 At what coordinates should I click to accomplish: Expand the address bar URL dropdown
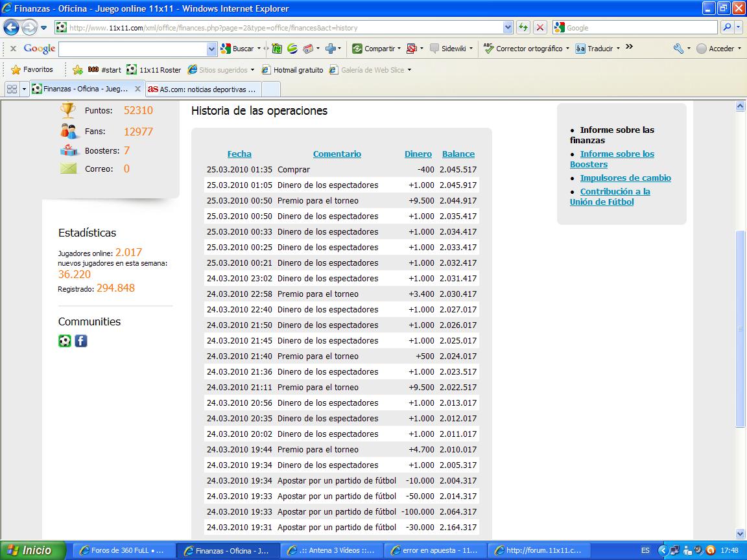pyautogui.click(x=508, y=28)
